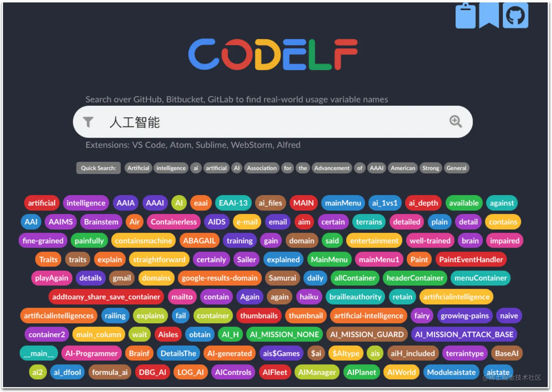The height and width of the screenshot is (392, 552).
Task: Click the 'Containerless' variable tag
Action: [174, 222]
